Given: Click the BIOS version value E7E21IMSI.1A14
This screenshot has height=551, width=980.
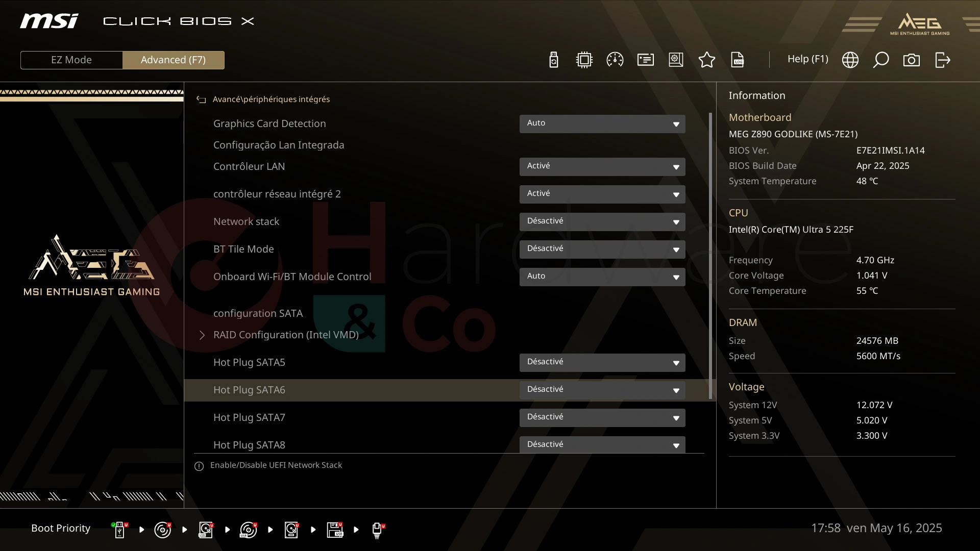Looking at the screenshot, I should [890, 151].
